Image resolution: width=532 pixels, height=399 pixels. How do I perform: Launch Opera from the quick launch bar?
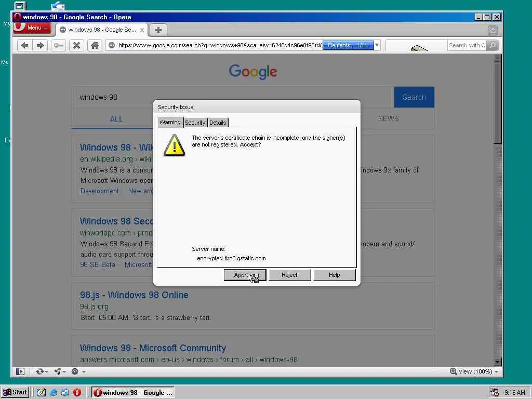coord(77,393)
